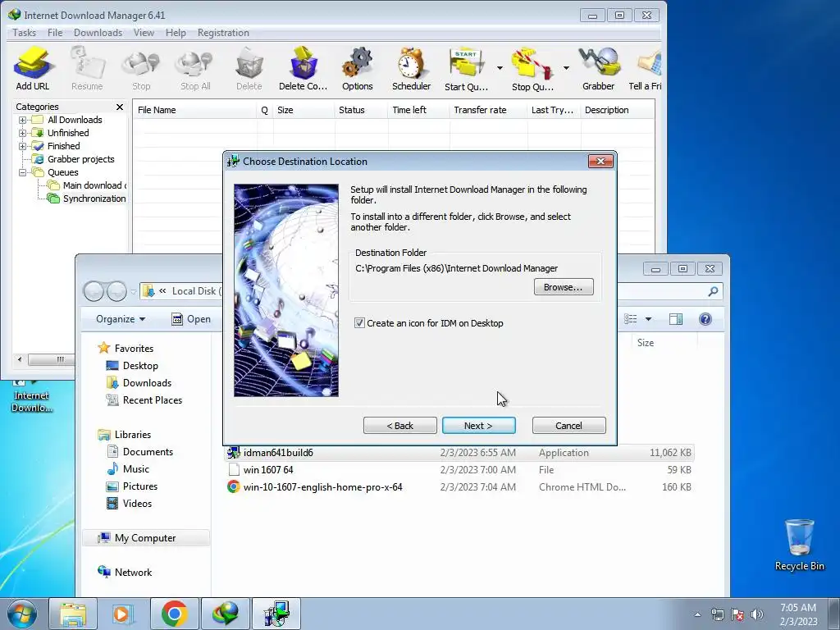Click the Start Queue icon
Screen dimensions: 840x630
pyautogui.click(x=466, y=69)
